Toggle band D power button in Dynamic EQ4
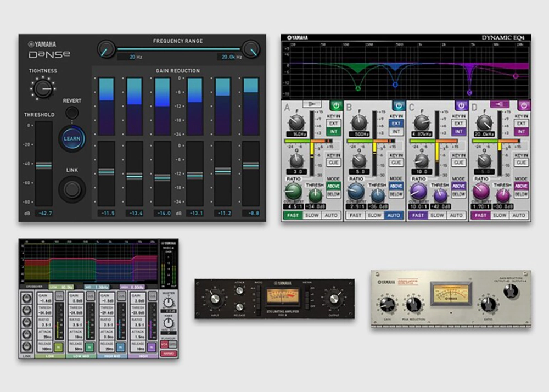549x392 pixels. click(x=524, y=105)
